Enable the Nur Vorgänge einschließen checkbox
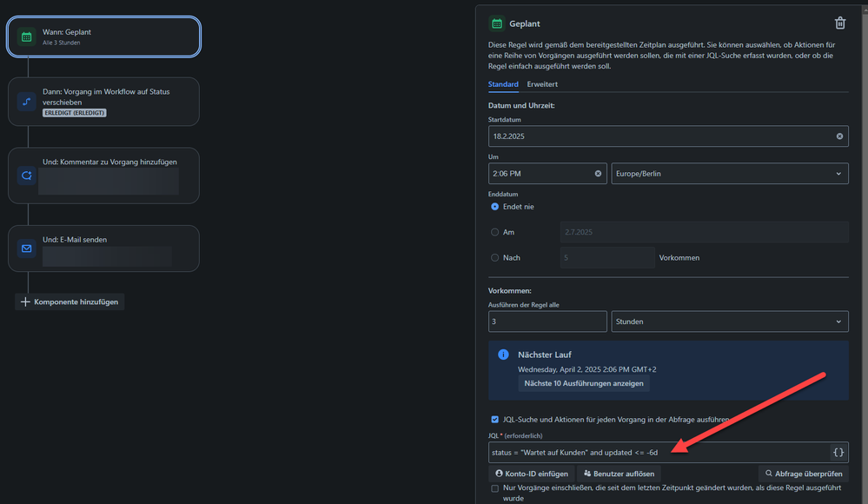Image resolution: width=868 pixels, height=504 pixels. (x=495, y=488)
